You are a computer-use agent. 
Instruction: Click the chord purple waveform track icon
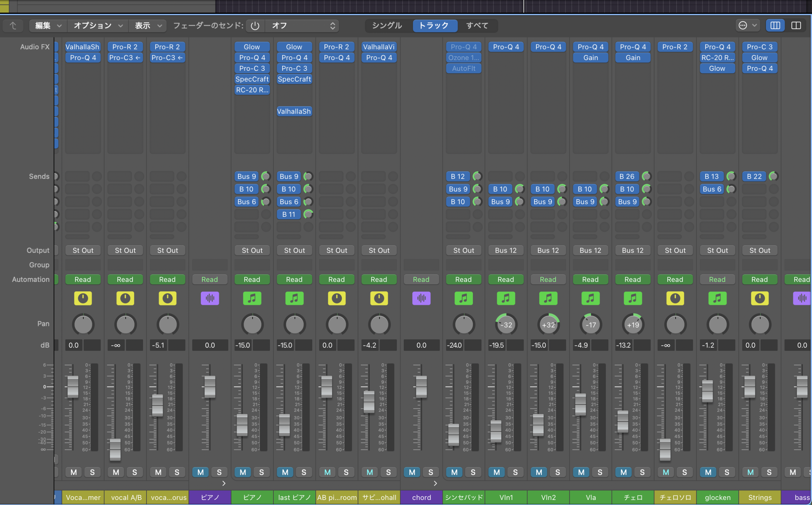point(421,298)
